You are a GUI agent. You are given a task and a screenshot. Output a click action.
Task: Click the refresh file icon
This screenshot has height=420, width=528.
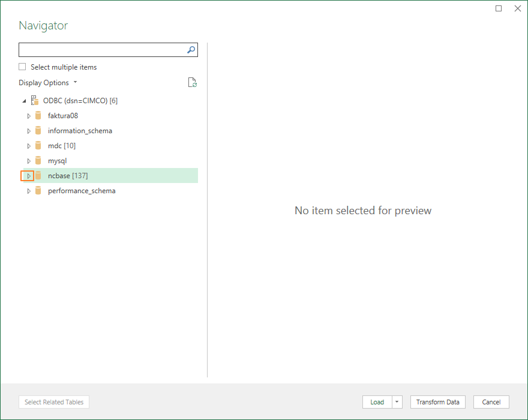point(192,83)
